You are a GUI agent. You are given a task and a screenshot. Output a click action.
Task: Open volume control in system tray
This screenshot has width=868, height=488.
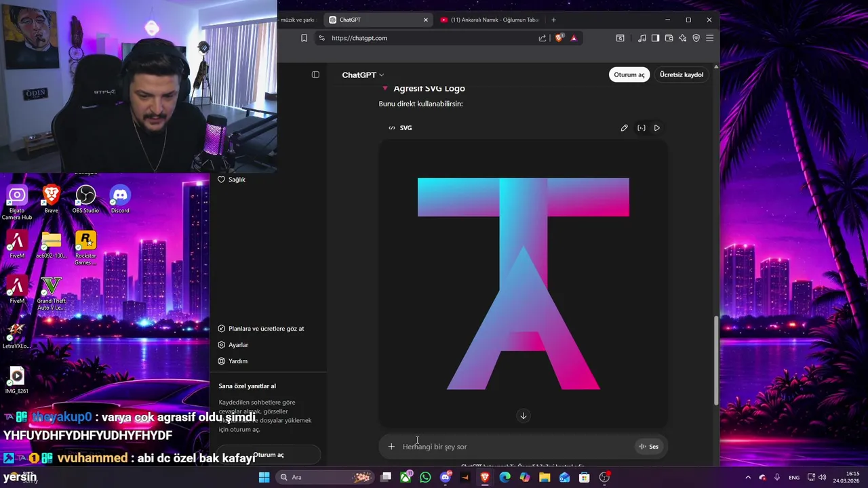point(822,477)
